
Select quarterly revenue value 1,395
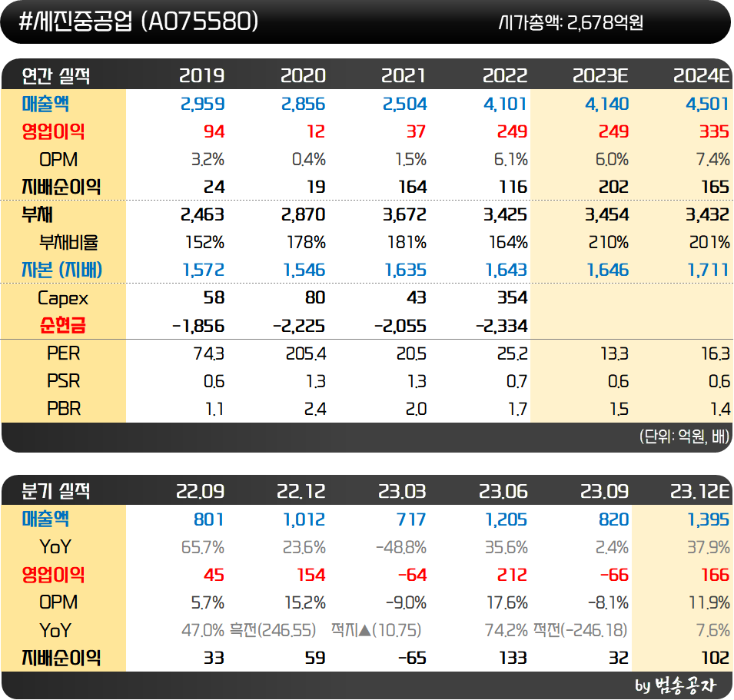pos(709,519)
